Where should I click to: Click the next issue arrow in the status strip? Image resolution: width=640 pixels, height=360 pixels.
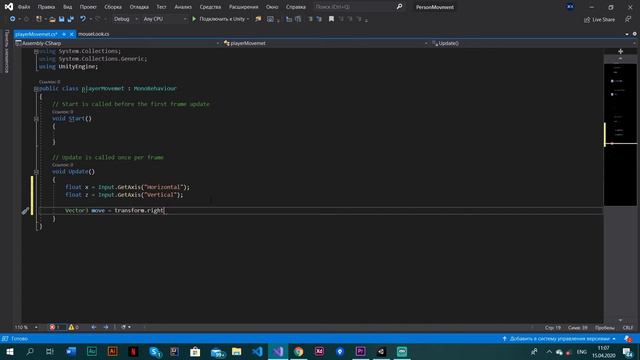(x=106, y=327)
